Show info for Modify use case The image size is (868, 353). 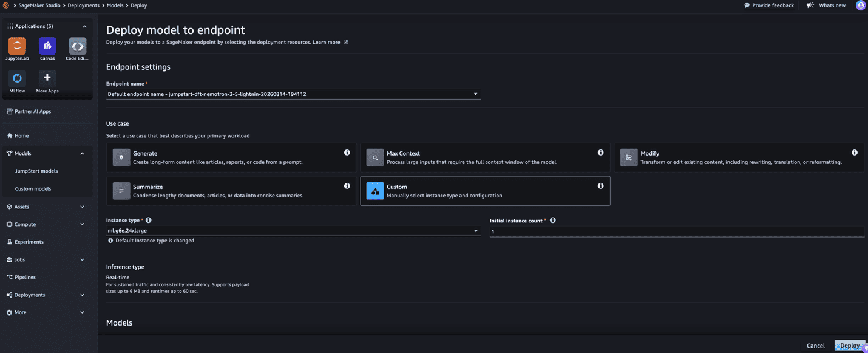[855, 153]
